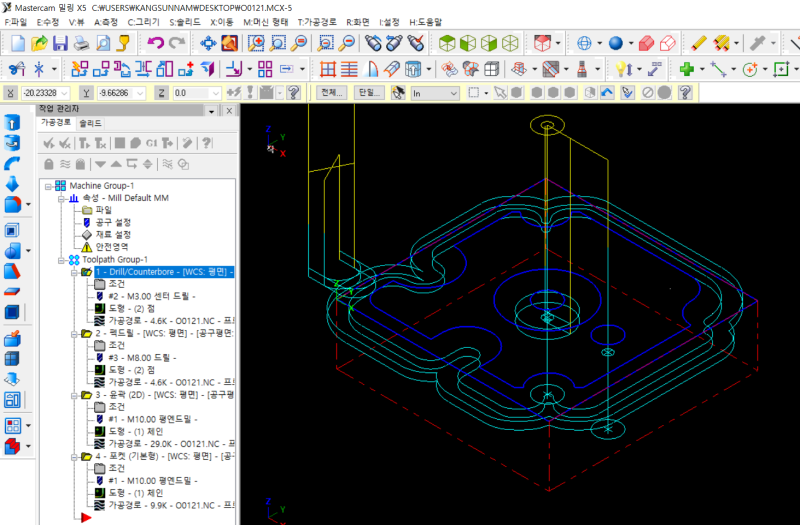Toggle lock on selected operations
Screen dimensions: 800x525
(x=48, y=164)
